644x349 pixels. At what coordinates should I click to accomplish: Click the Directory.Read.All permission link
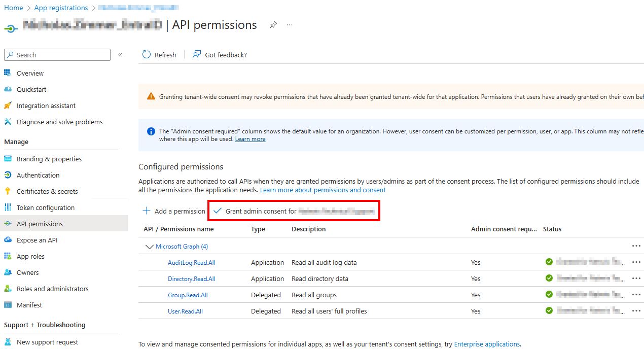pyautogui.click(x=191, y=278)
